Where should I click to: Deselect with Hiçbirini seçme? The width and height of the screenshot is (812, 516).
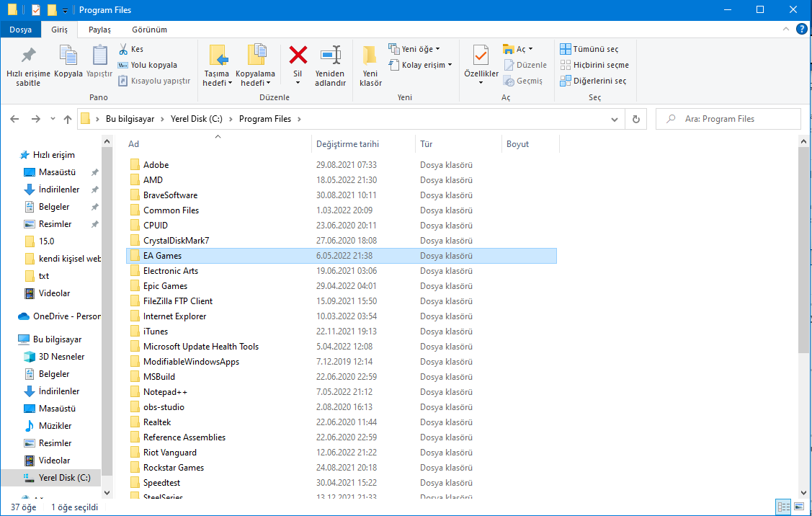[x=594, y=65]
